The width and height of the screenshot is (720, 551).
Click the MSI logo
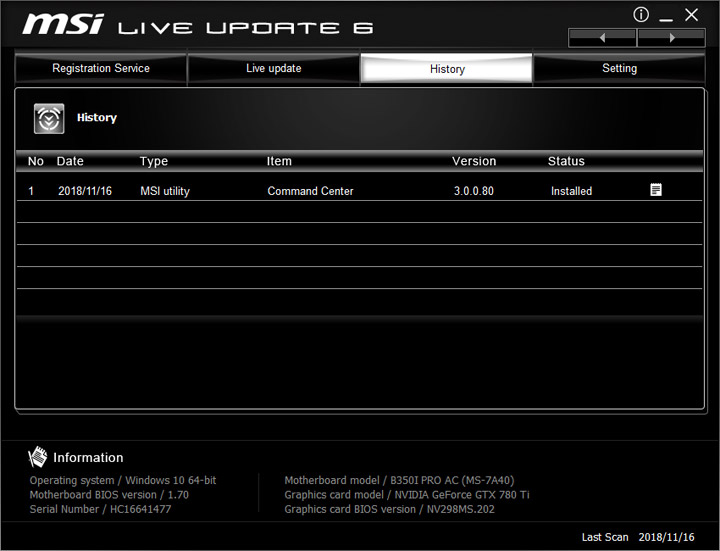click(x=63, y=23)
